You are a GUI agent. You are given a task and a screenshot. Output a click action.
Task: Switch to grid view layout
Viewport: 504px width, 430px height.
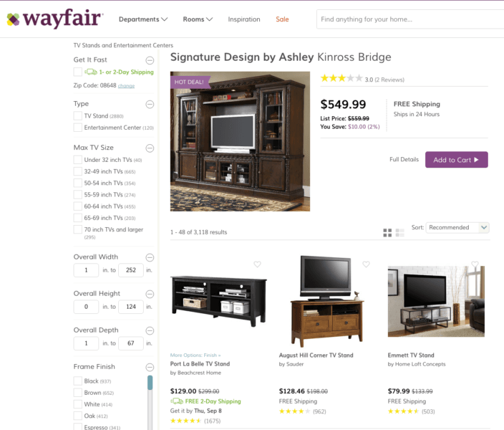pyautogui.click(x=387, y=232)
